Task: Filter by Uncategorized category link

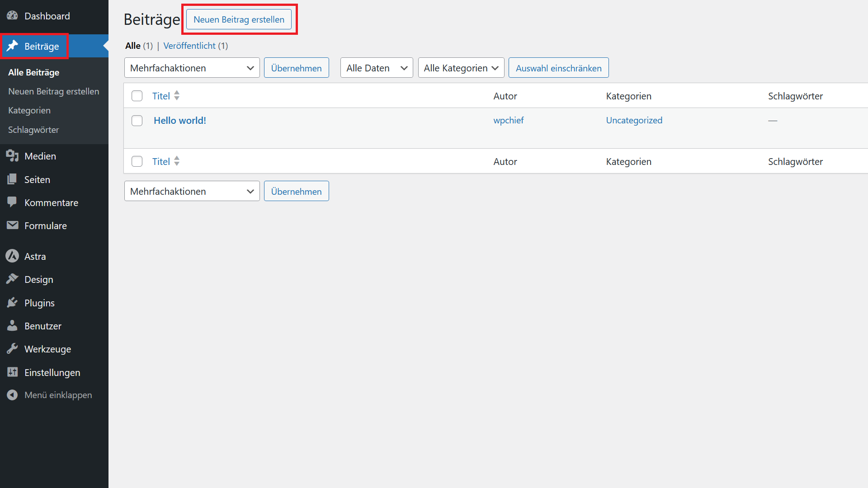Action: [x=634, y=120]
